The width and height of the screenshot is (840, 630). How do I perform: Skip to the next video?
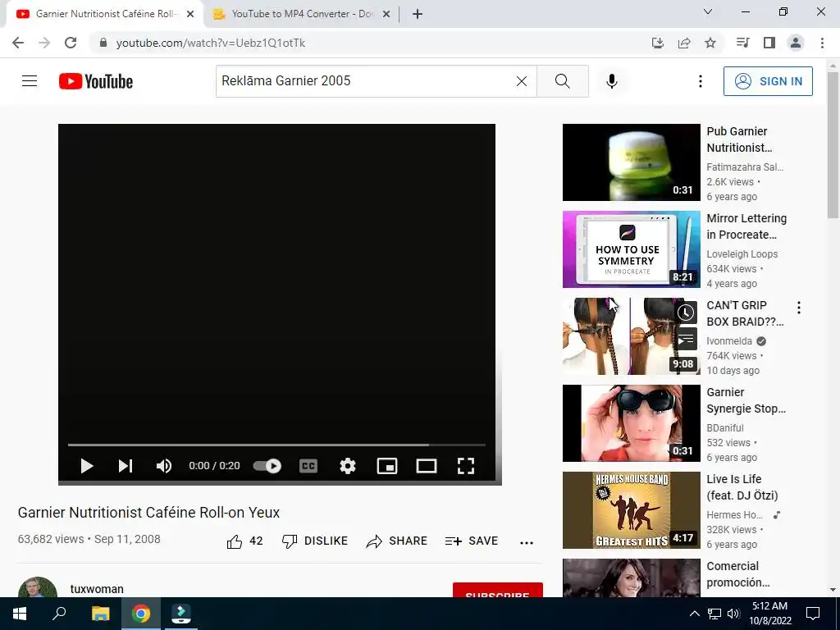(x=126, y=466)
